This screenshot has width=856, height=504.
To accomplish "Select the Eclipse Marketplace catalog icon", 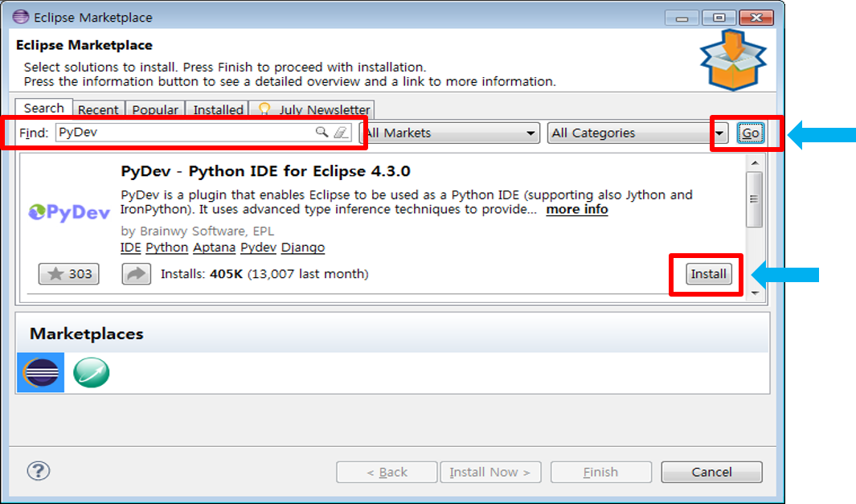I will (x=40, y=373).
